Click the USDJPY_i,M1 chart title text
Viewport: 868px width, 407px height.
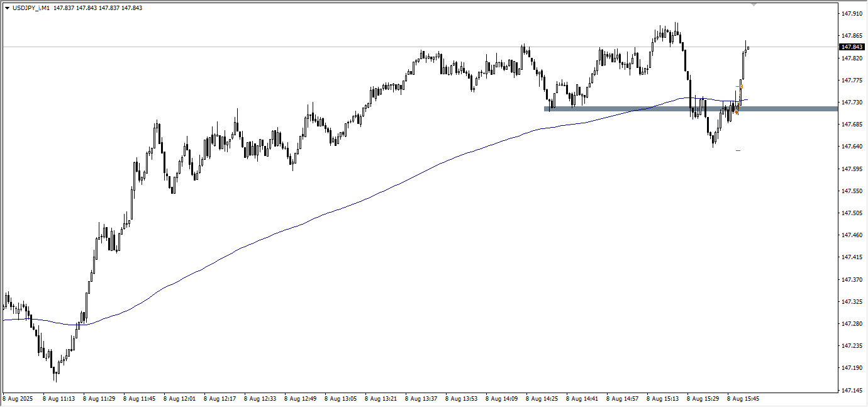tap(31, 8)
